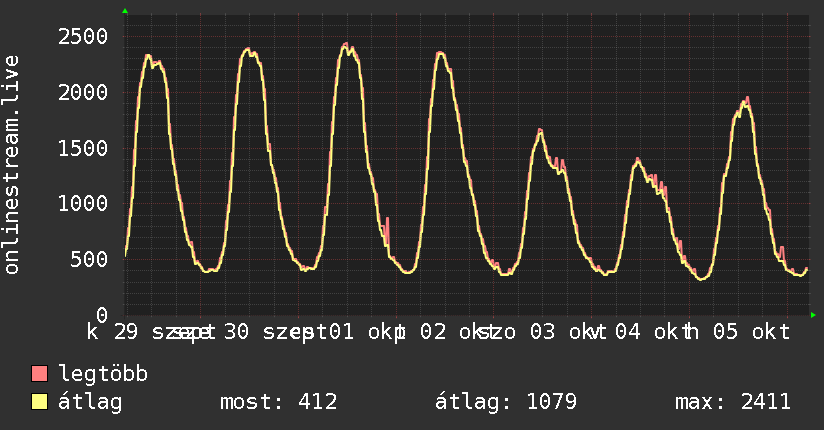
Task: Click the pink legtöbb color swatch
Action: click(39, 373)
